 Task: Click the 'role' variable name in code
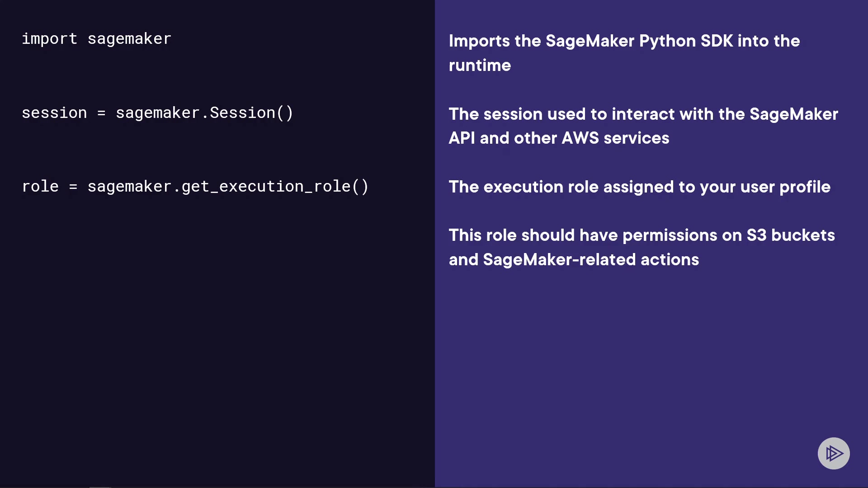tap(40, 187)
